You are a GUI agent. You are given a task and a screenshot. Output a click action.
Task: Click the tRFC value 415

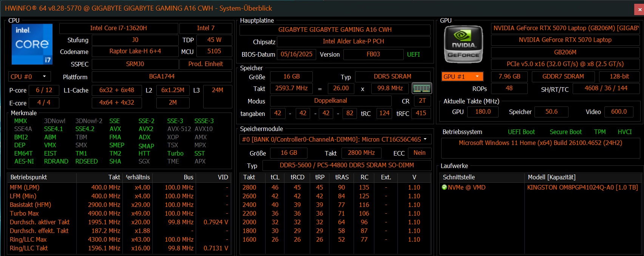(x=421, y=113)
